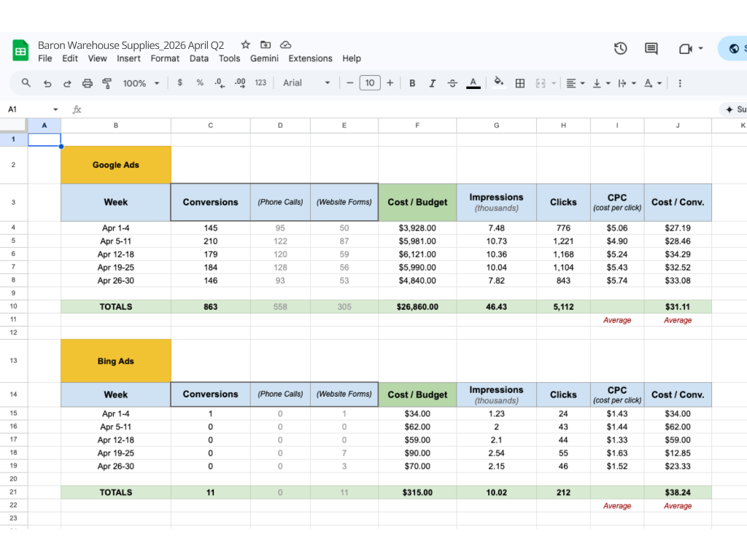Open the text color picker
The image size is (747, 560).
click(473, 83)
